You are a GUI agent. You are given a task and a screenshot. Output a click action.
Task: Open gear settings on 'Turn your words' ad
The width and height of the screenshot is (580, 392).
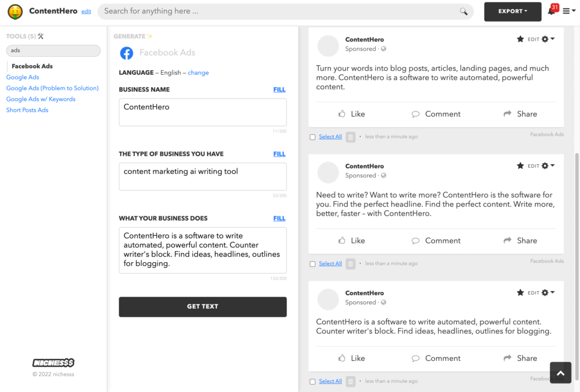pyautogui.click(x=548, y=39)
